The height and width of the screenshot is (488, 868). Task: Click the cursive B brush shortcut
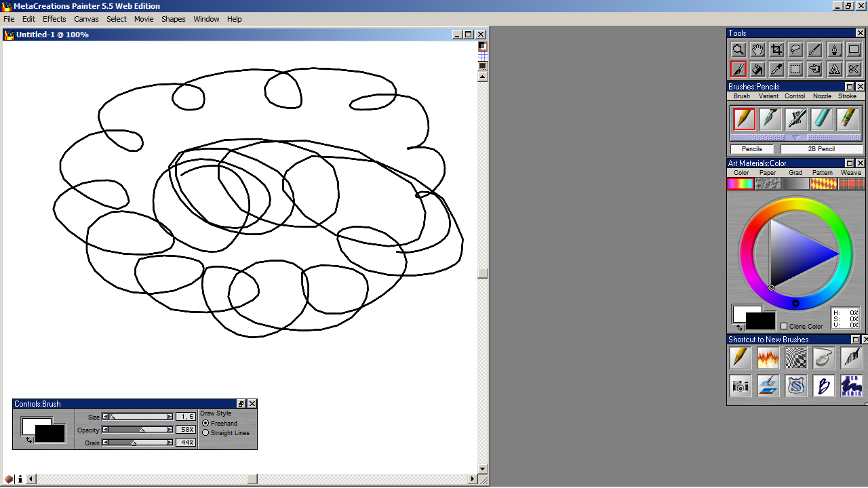point(824,386)
